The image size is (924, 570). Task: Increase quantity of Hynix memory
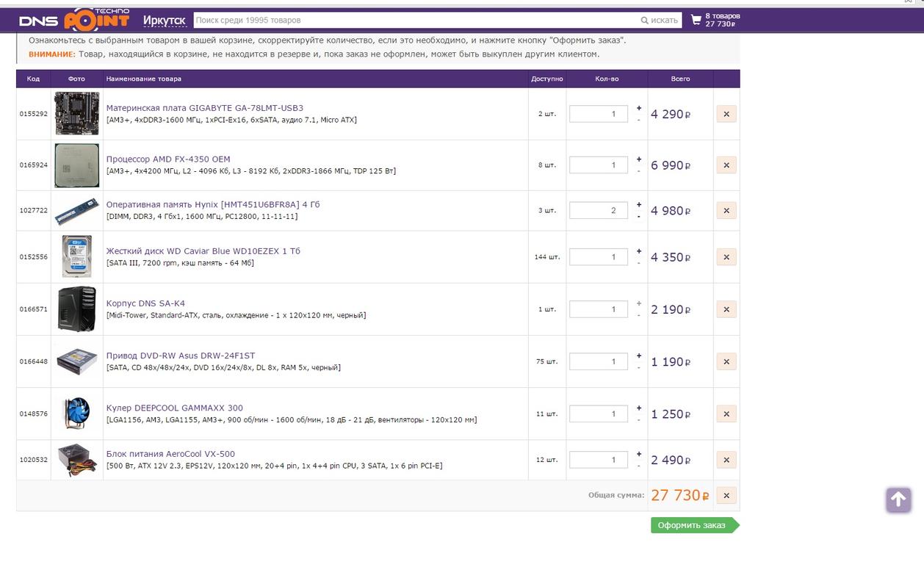(639, 205)
